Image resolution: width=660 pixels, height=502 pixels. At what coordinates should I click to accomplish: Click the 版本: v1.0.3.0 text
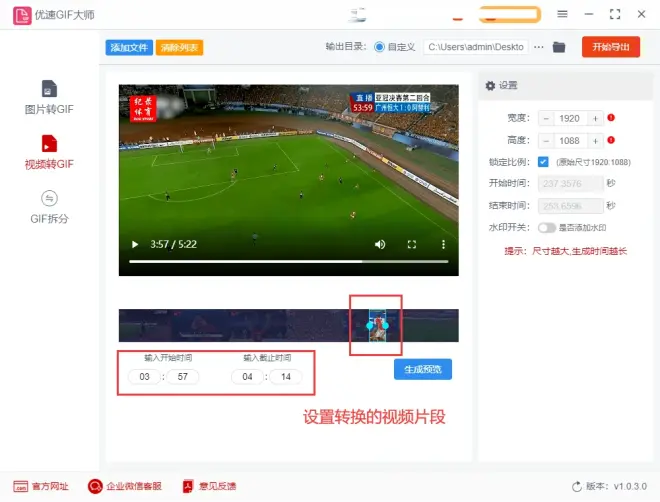[x=616, y=486]
